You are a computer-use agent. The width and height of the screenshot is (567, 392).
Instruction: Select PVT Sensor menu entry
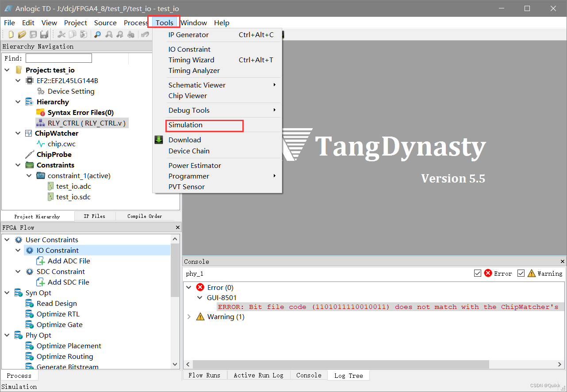[187, 186]
